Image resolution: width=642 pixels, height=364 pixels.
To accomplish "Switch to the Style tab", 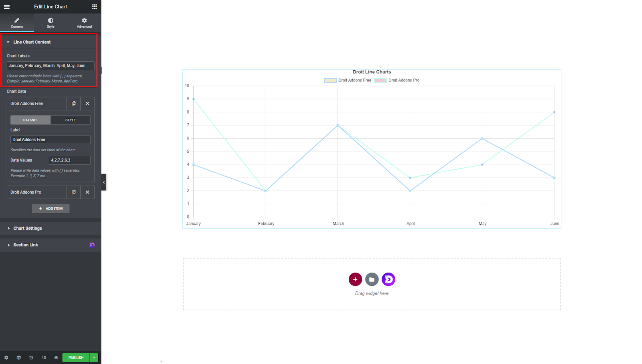I will coord(51,23).
